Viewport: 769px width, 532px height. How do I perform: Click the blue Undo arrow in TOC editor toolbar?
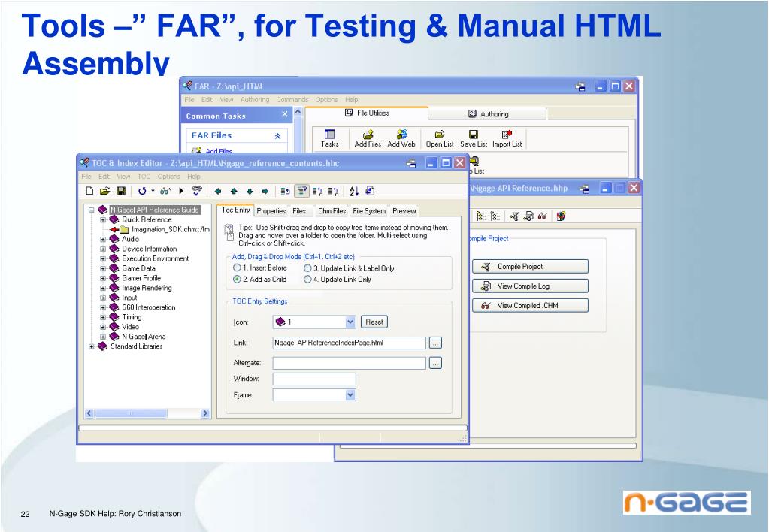click(142, 191)
